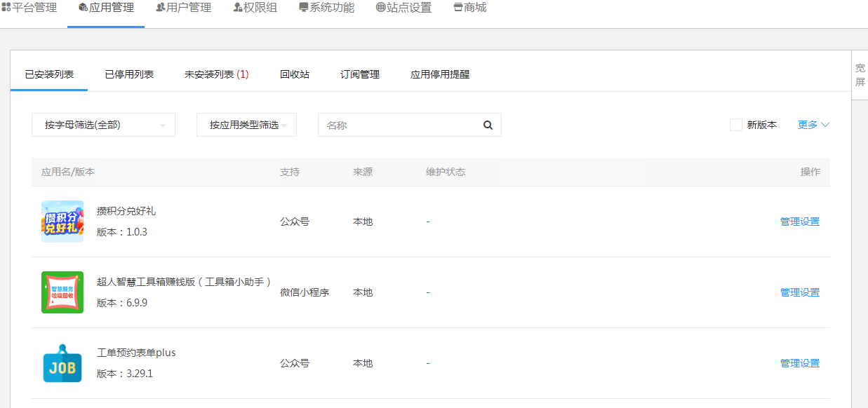Open the 权限组 menu item

click(255, 8)
